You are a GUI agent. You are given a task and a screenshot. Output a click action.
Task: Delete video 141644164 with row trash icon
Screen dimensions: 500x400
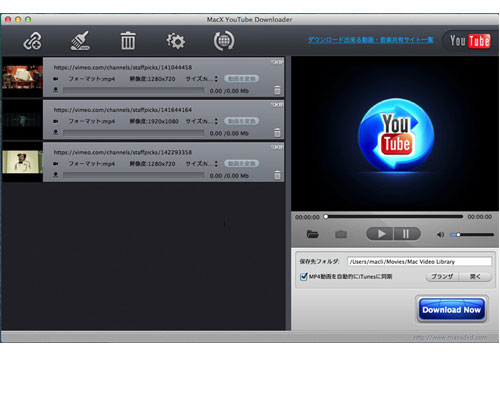(277, 133)
